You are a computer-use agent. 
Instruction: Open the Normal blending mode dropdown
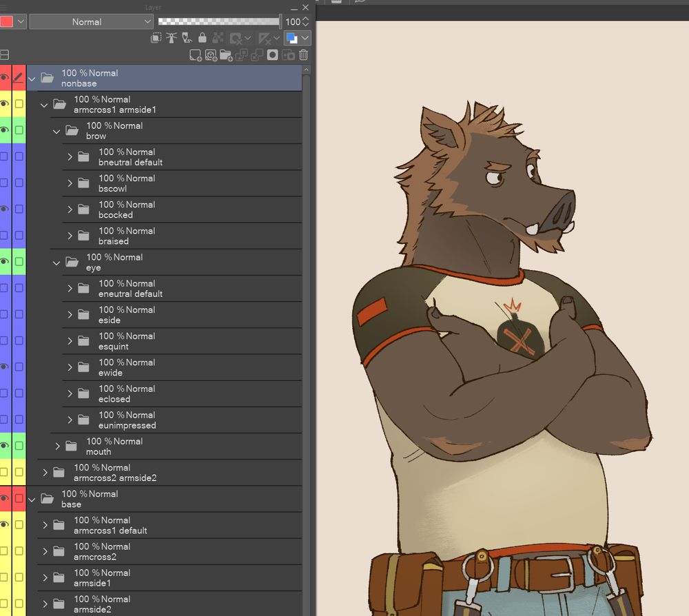click(x=92, y=21)
